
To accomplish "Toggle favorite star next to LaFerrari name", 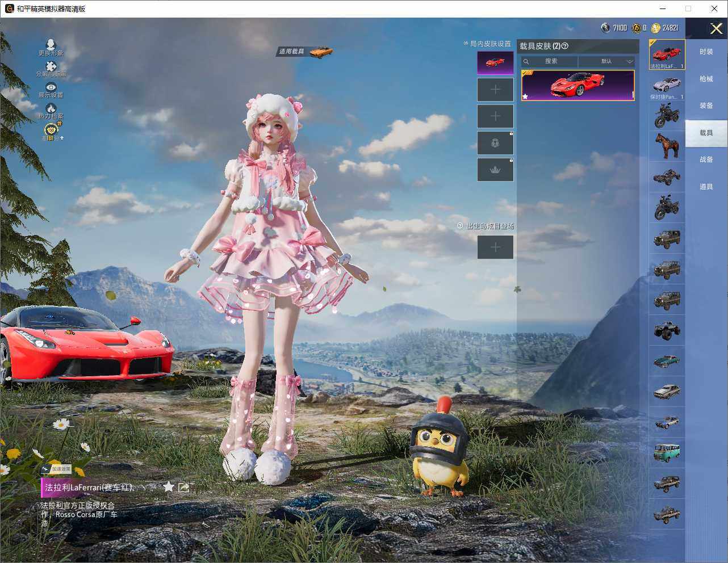I will pos(169,487).
